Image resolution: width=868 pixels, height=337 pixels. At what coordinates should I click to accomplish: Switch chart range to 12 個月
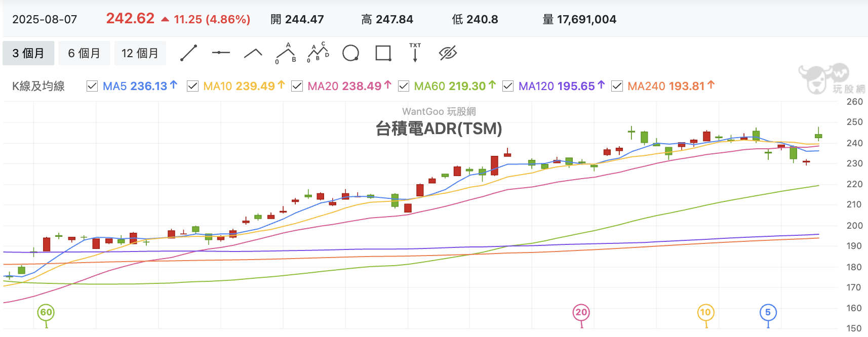coord(140,53)
